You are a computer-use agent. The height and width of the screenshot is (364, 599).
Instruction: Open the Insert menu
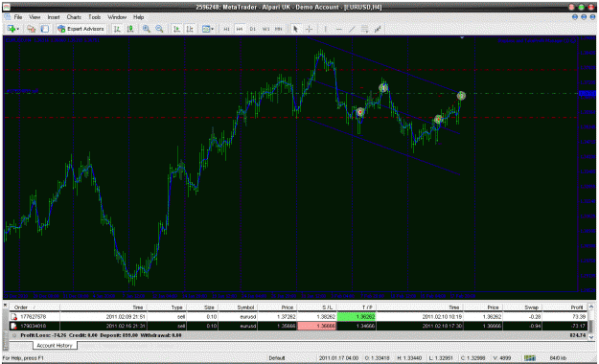click(54, 17)
